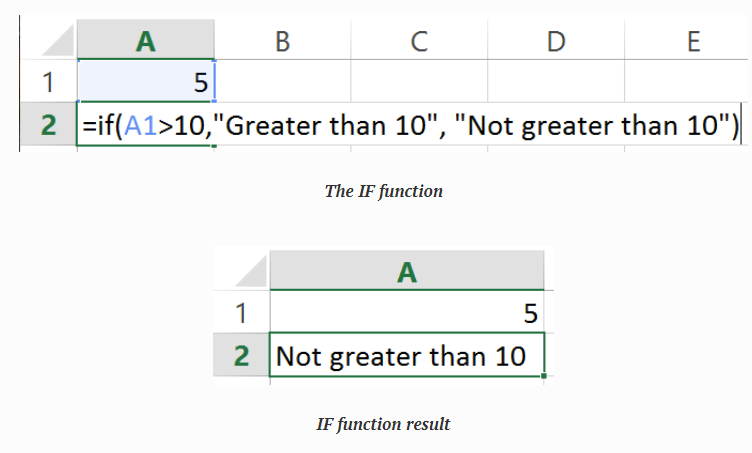This screenshot has width=752, height=453.
Task: Select the column D header
Action: [x=556, y=41]
